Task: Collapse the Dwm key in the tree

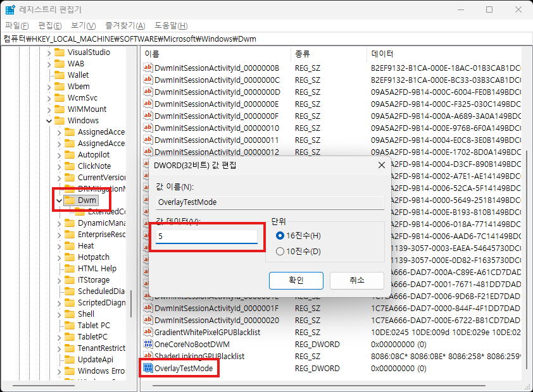Action: coord(59,200)
